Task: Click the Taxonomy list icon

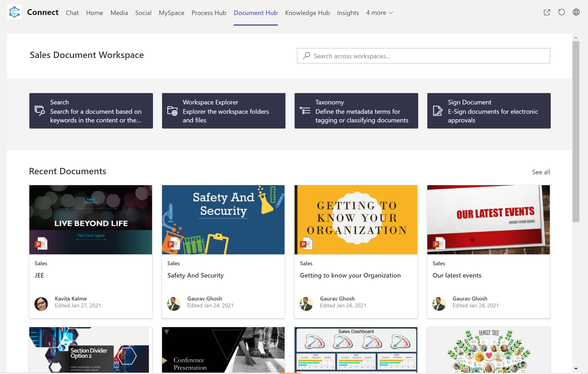Action: 305,111
